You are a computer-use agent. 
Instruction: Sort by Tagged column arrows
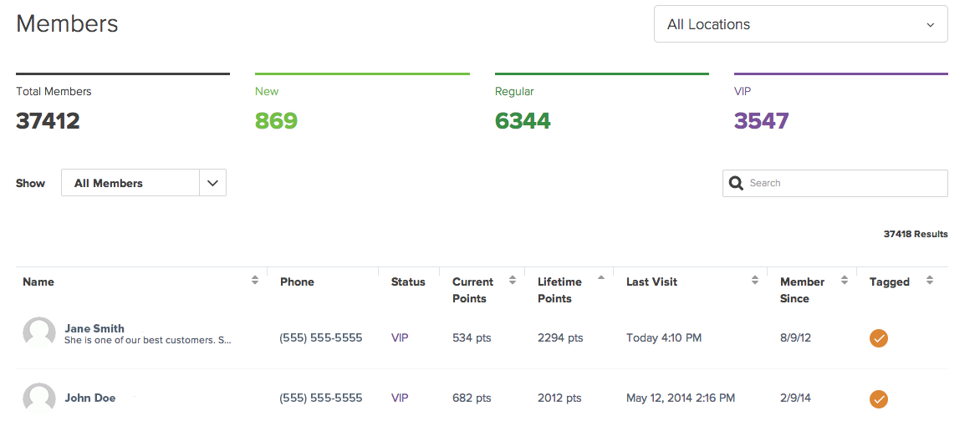pos(930,282)
